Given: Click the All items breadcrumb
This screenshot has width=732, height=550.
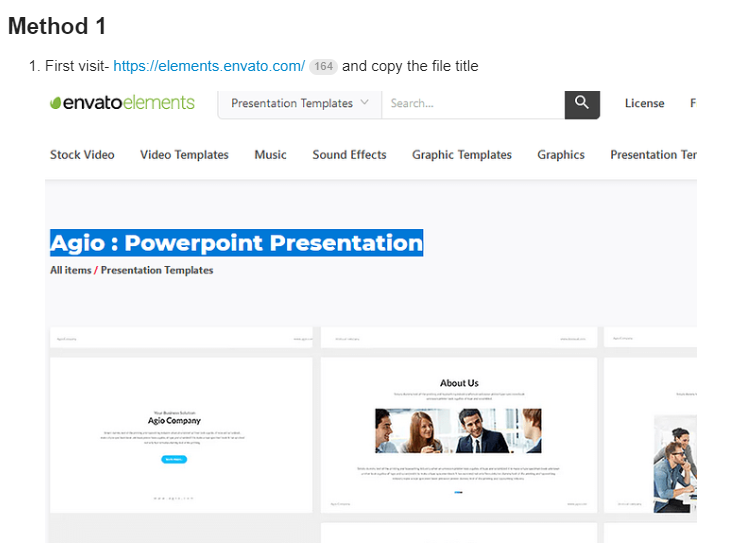Looking at the screenshot, I should click(70, 270).
